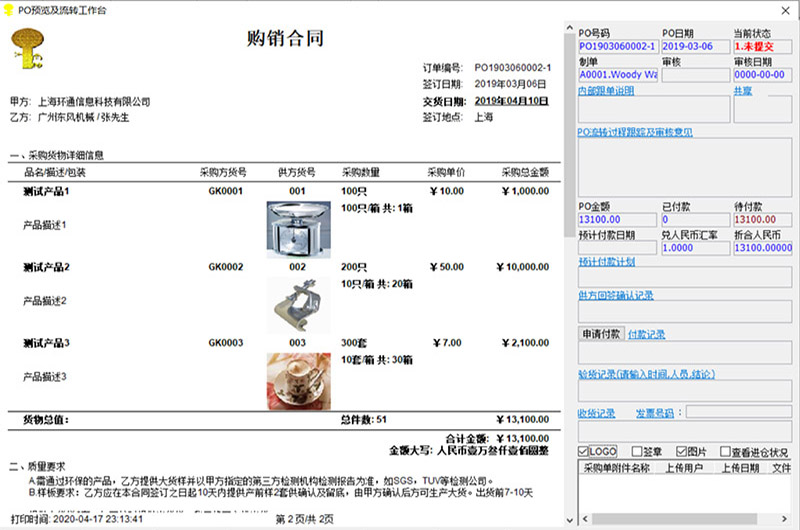800x530 pixels.
Task: Click the 预计付款计划 link
Action: 607,261
